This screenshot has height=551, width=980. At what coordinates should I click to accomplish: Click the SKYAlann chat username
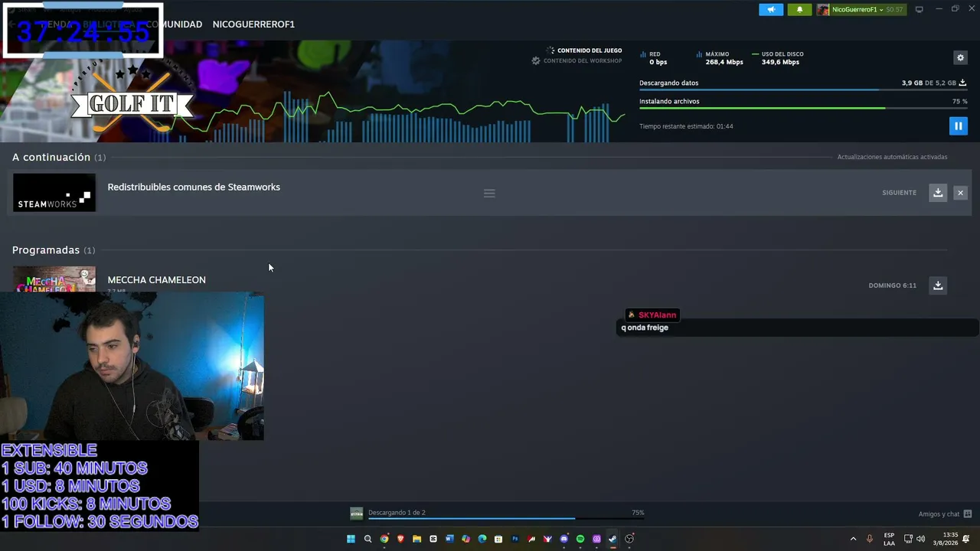click(657, 315)
